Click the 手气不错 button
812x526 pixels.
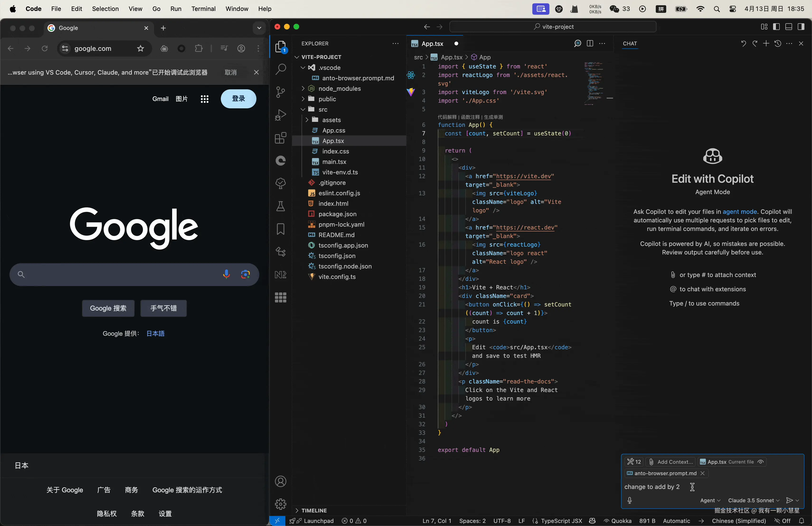tap(163, 308)
